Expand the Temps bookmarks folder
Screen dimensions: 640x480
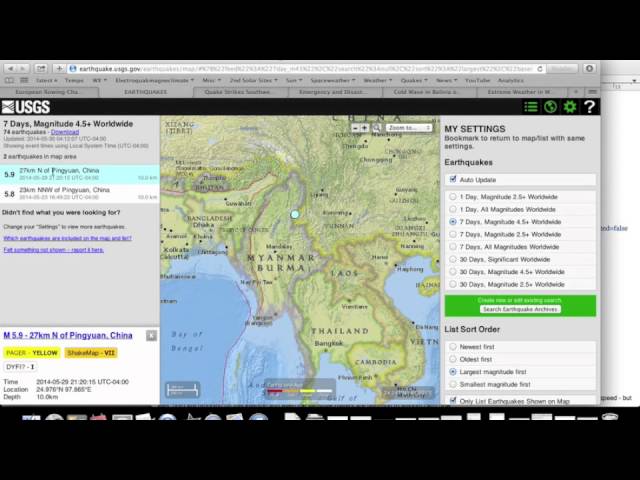click(x=74, y=80)
